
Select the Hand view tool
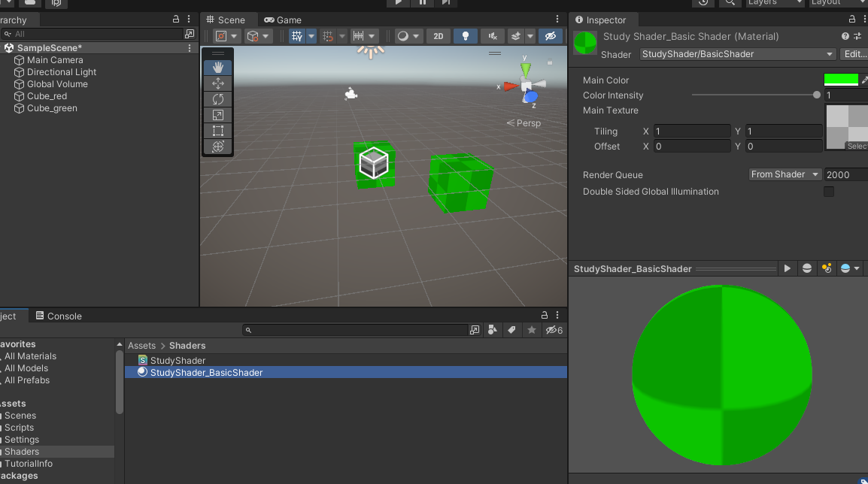point(218,68)
